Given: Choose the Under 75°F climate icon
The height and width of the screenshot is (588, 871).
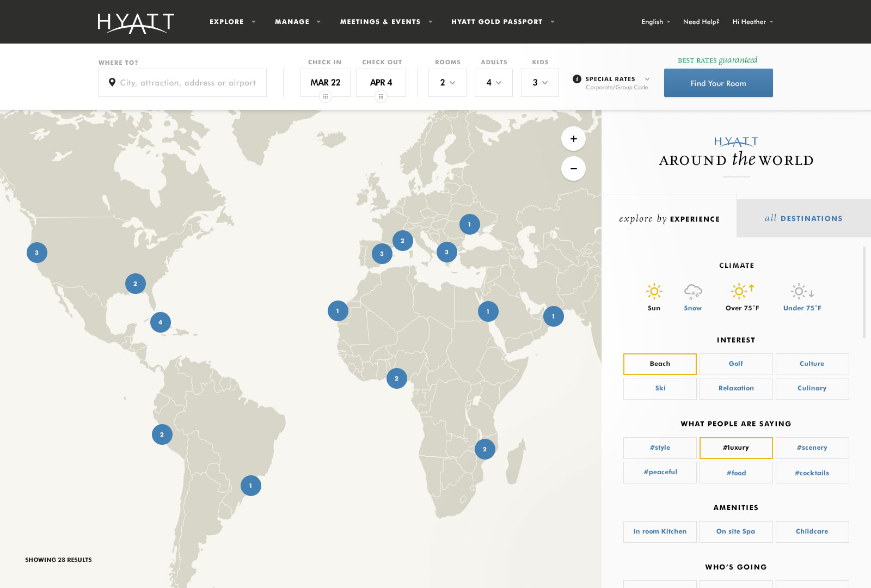Looking at the screenshot, I should 802,292.
